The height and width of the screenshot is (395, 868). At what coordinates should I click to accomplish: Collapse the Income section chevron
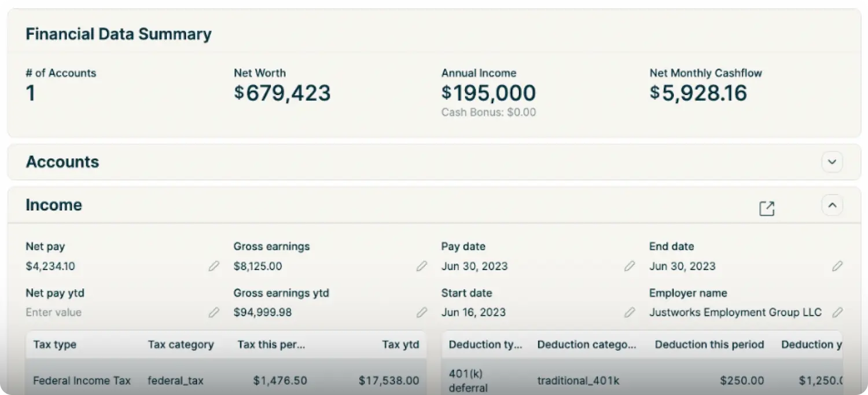tap(832, 205)
